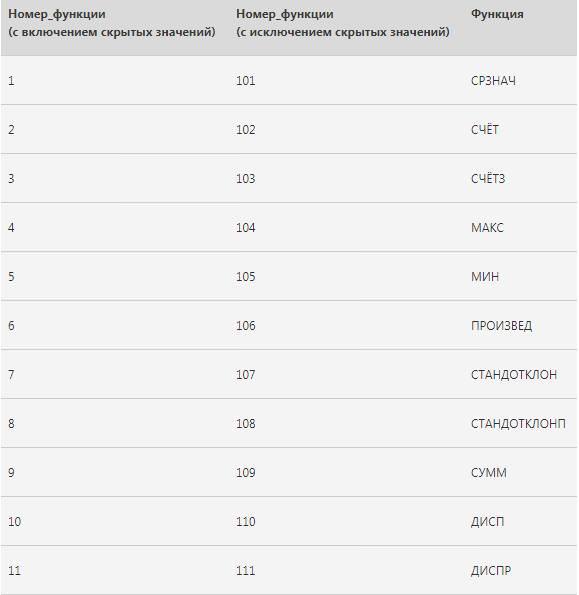Screen dimensions: 579x595
Task: Select function number 109 cell
Action: coord(245,473)
